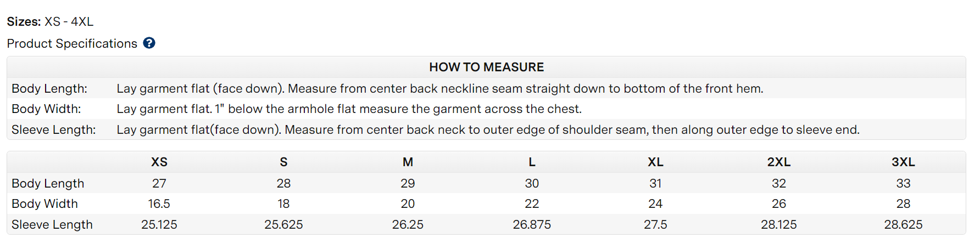This screenshot has width=980, height=249.
Task: Click the Product Specifications help icon
Action: pos(149,43)
